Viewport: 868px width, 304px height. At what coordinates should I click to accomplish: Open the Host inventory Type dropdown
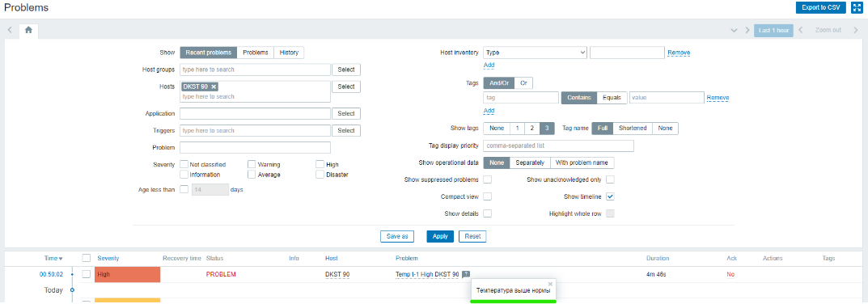(535, 53)
